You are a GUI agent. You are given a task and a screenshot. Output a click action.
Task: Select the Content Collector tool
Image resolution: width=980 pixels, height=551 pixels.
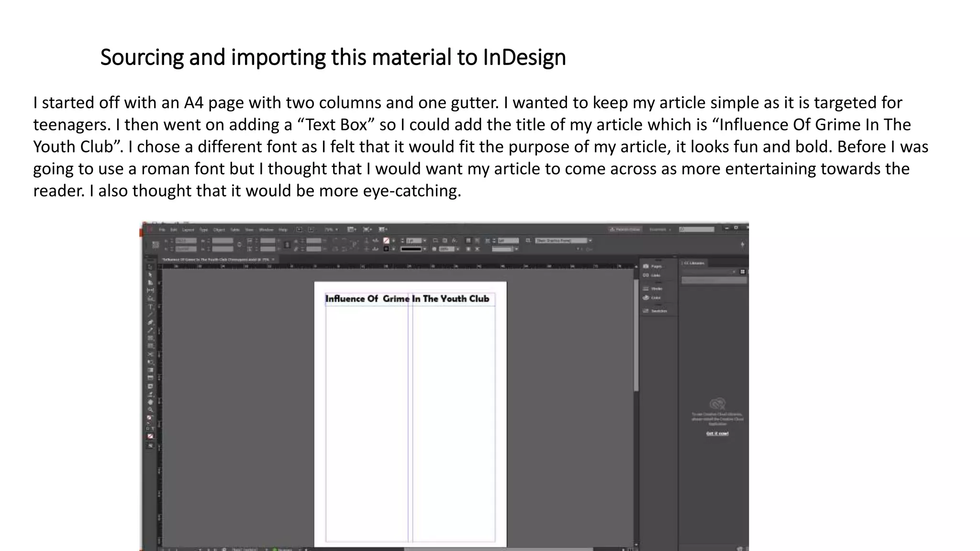point(150,298)
